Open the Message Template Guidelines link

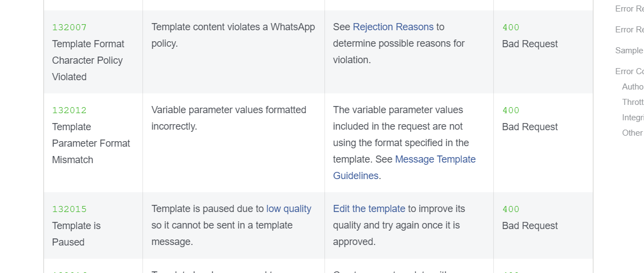405,168
